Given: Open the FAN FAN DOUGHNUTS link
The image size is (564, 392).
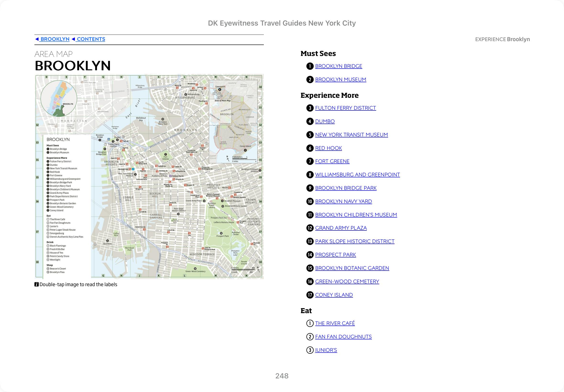Looking at the screenshot, I should (x=343, y=337).
